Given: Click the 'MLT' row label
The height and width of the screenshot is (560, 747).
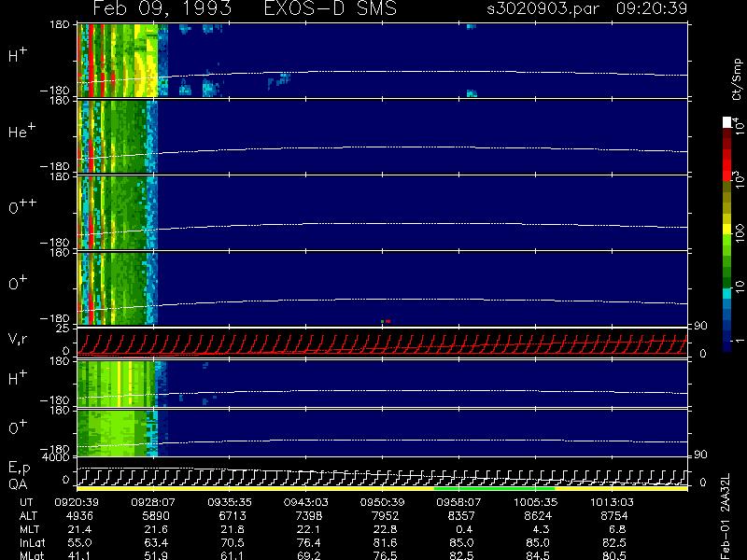Looking at the screenshot, I should pos(29,529).
